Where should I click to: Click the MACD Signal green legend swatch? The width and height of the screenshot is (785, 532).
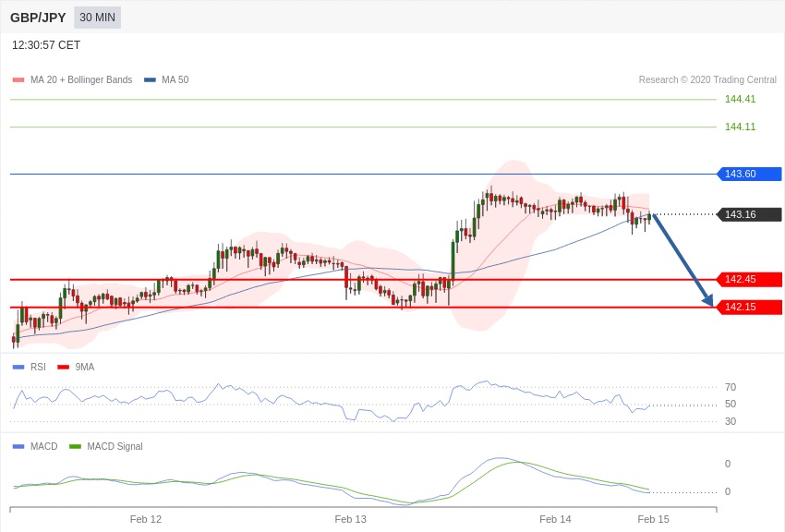[75, 446]
